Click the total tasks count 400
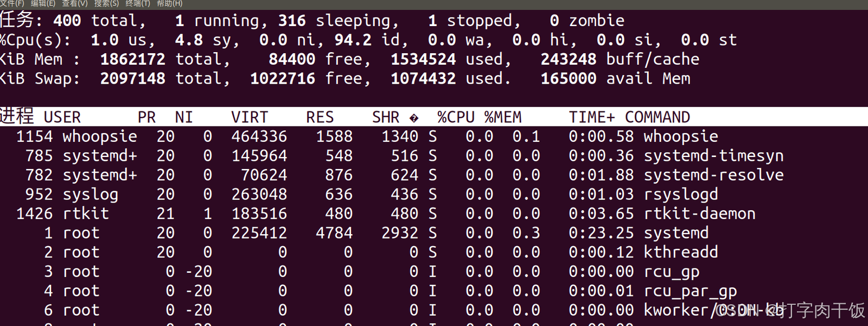 click(x=67, y=21)
